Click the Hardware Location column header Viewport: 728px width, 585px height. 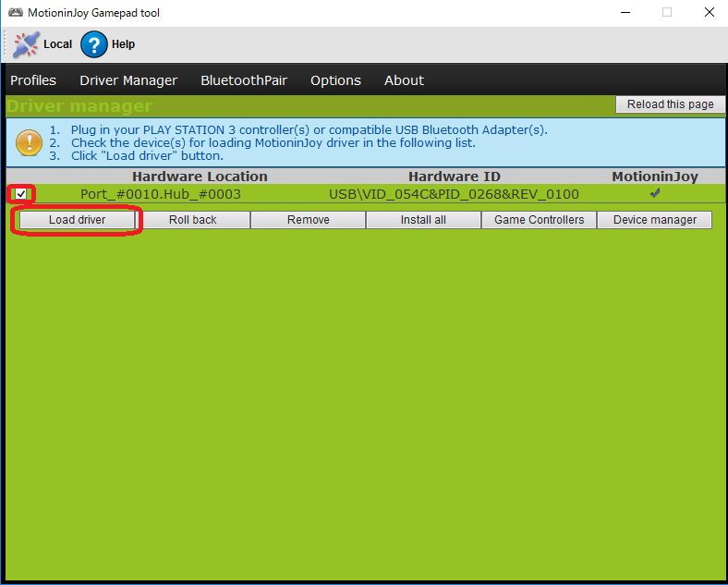point(200,177)
